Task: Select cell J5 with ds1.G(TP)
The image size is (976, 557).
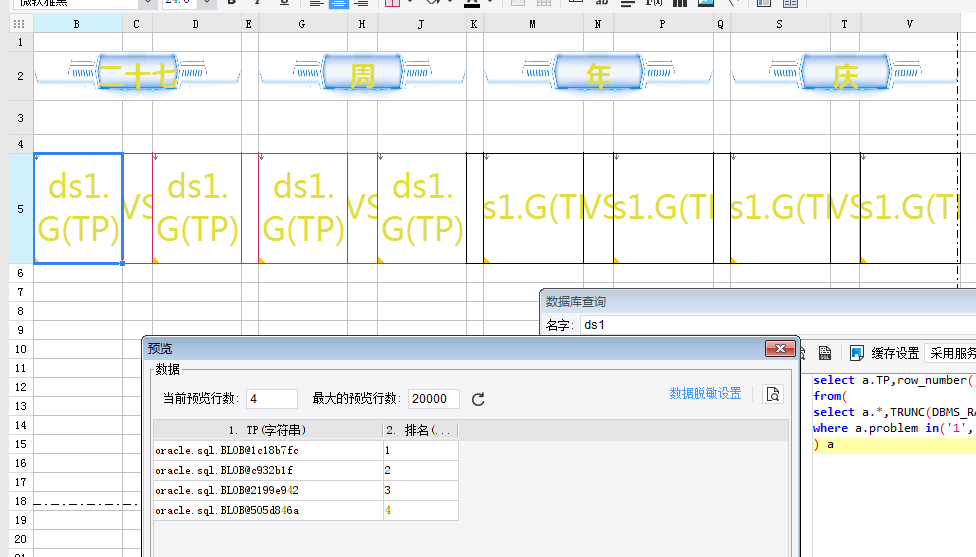Action: coord(422,208)
